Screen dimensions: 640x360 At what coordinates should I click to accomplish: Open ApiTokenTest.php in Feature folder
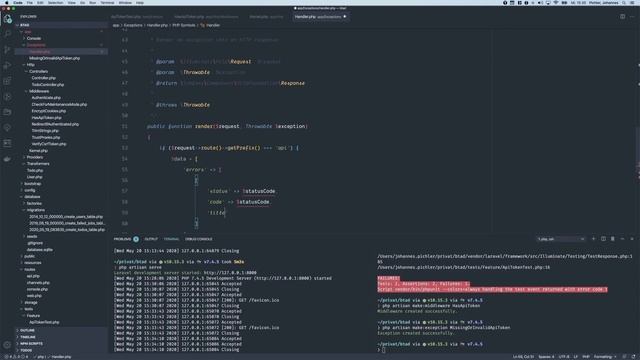click(44, 322)
